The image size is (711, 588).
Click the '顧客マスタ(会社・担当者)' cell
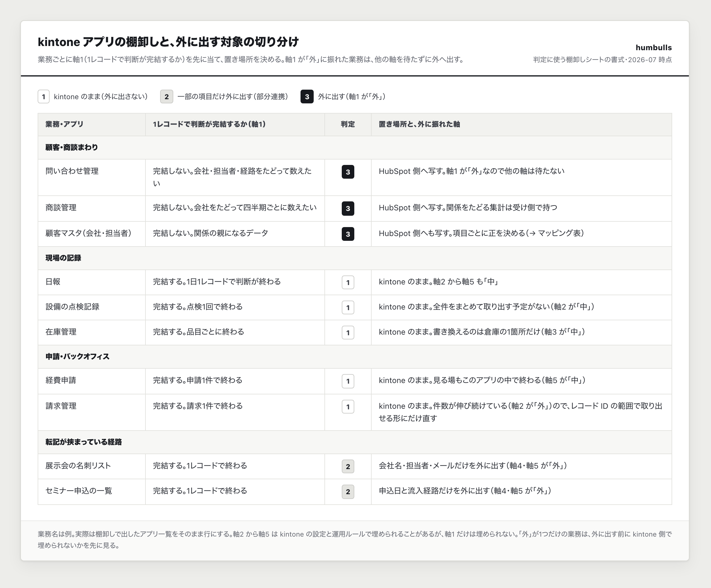pos(91,234)
